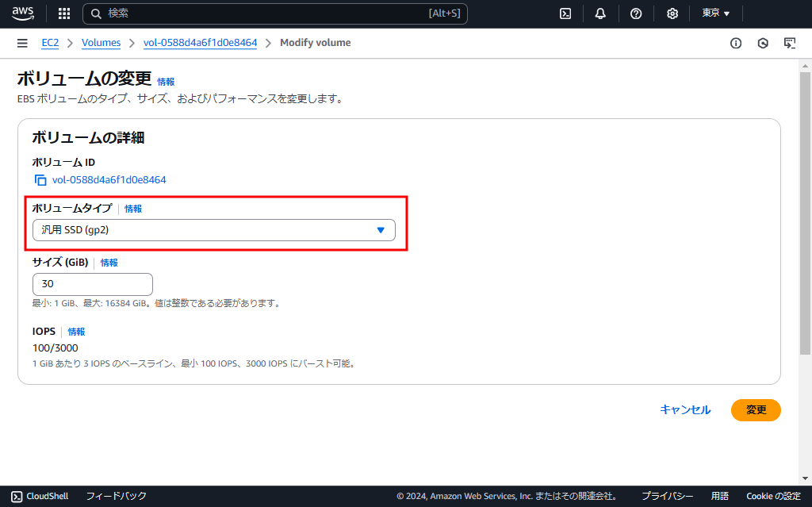Open the help question mark icon
Screen dimensions: 812x507
(x=636, y=13)
